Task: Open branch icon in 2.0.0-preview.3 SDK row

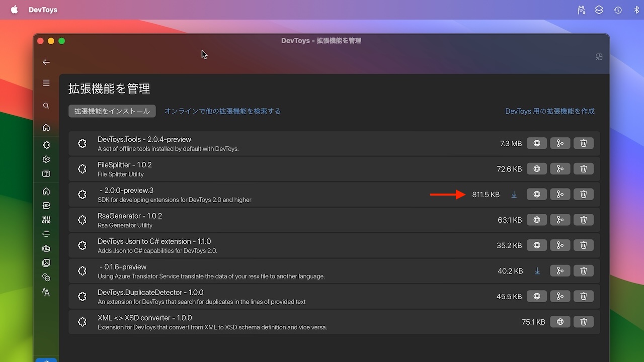Action: tap(560, 195)
